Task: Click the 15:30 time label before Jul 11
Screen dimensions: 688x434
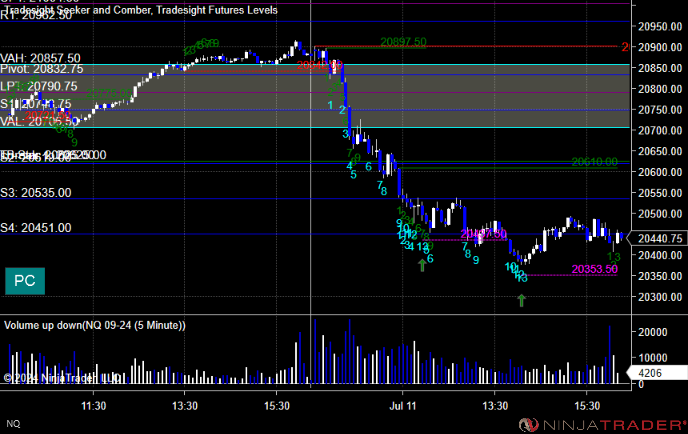Action: (277, 406)
